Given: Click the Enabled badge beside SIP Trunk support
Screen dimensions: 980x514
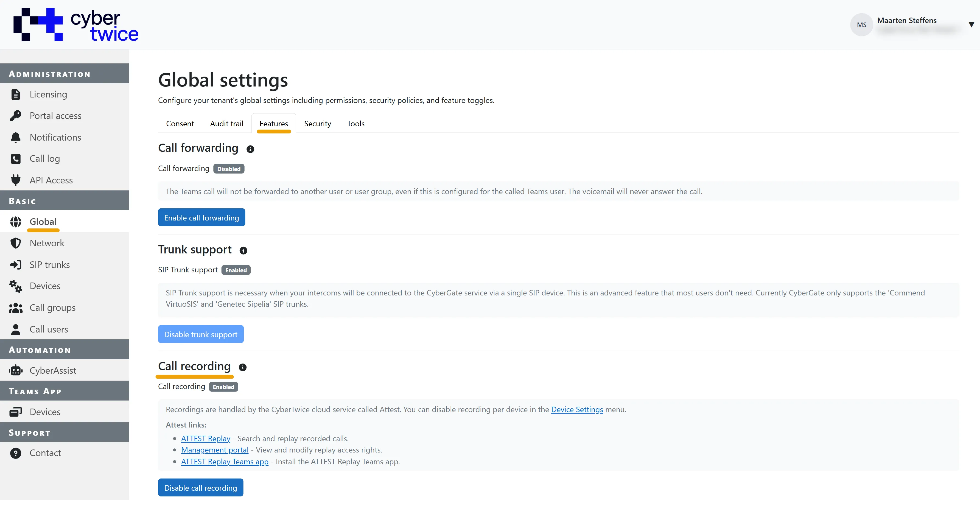Looking at the screenshot, I should point(236,270).
